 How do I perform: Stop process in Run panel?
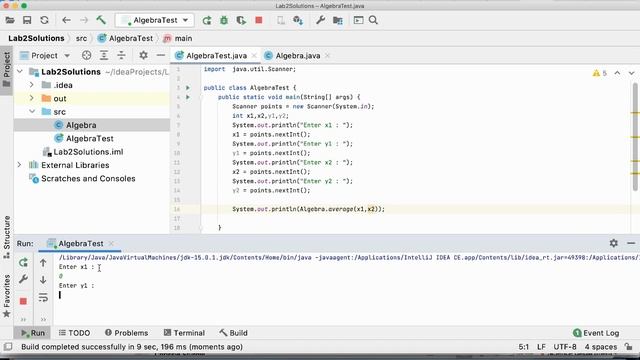[x=23, y=301]
